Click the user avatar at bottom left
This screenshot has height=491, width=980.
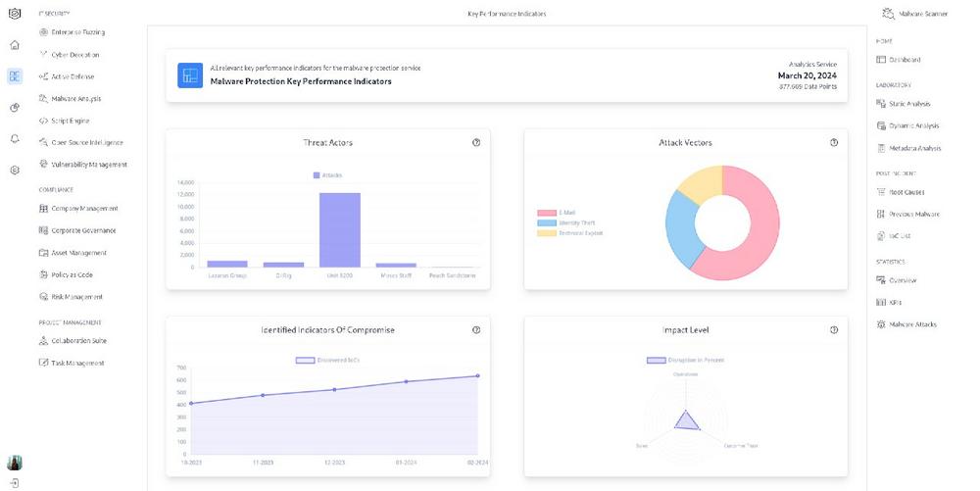[15, 463]
